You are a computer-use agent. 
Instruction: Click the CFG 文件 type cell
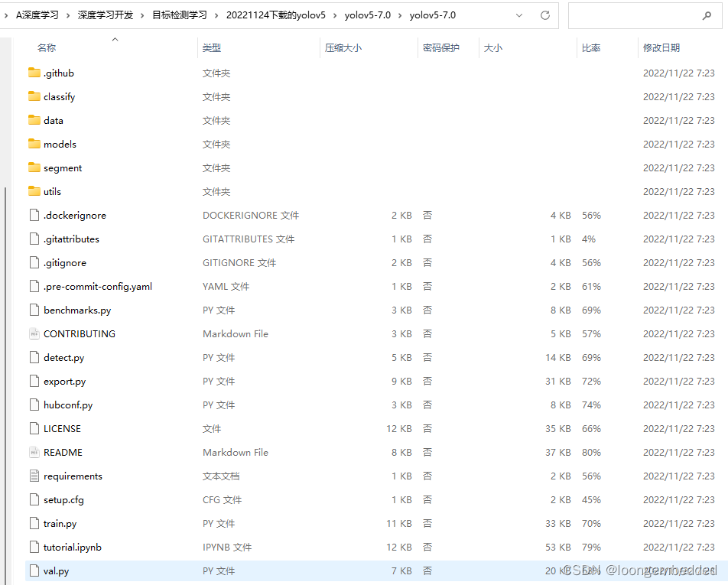pos(222,500)
